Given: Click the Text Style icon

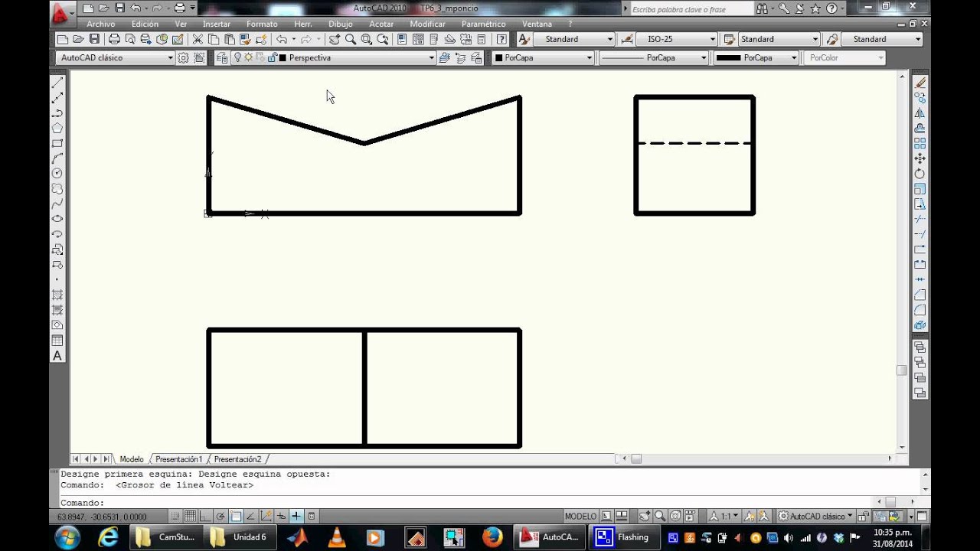Looking at the screenshot, I should coord(524,39).
